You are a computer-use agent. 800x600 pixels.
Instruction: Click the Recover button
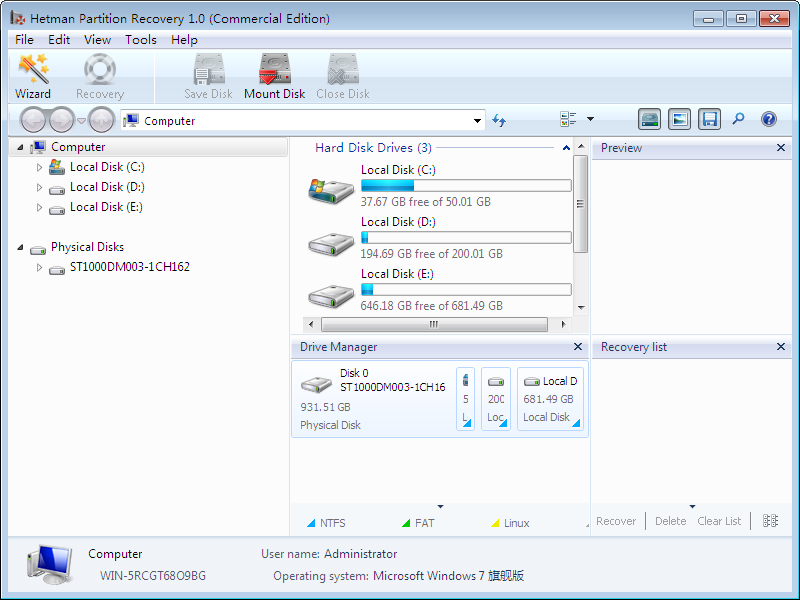[616, 521]
